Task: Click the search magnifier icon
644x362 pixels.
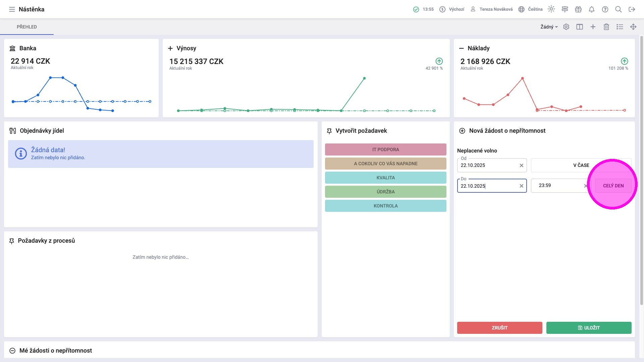Action: pos(619,9)
